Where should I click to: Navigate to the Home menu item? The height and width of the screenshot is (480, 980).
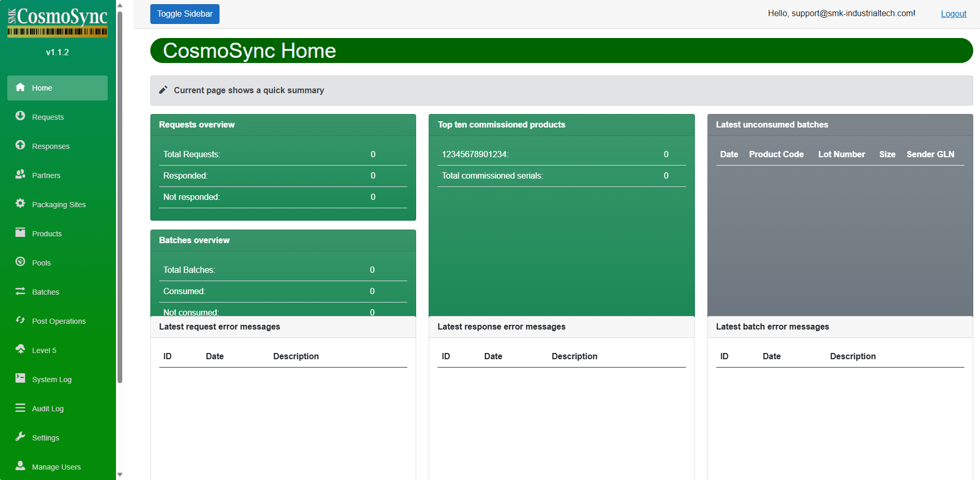(57, 87)
